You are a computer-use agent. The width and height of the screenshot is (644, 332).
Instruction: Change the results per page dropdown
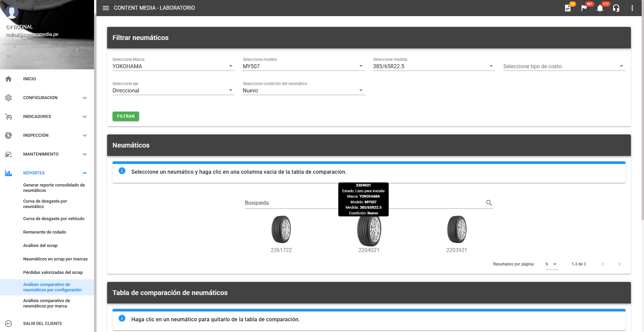(x=552, y=264)
